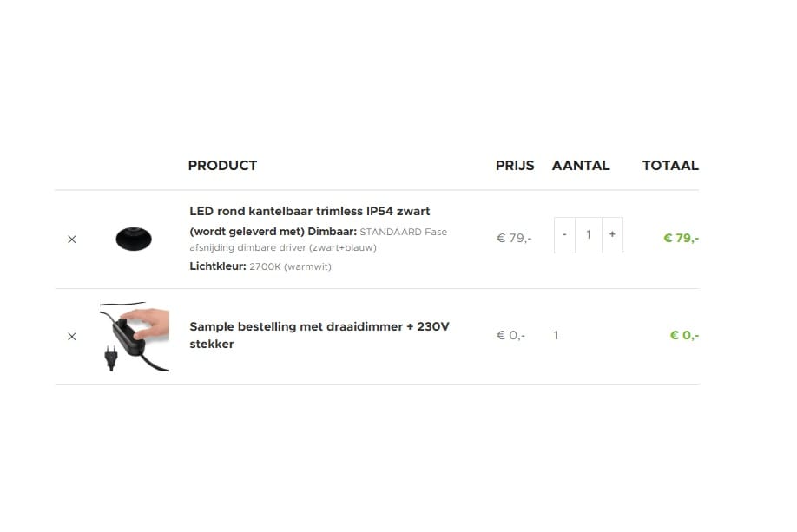Screen dimensions: 797x532
Task: Open the draaidimmer plug product image
Action: 134,337
